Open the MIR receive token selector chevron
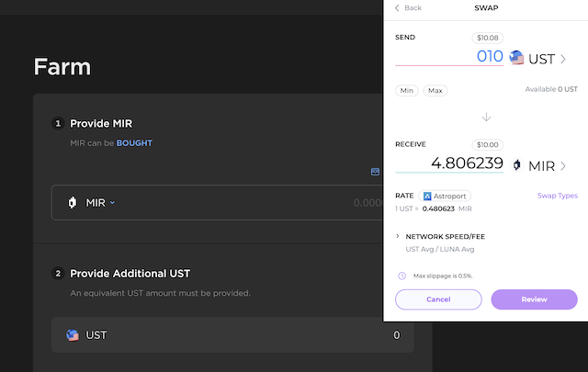The width and height of the screenshot is (588, 372). point(563,166)
